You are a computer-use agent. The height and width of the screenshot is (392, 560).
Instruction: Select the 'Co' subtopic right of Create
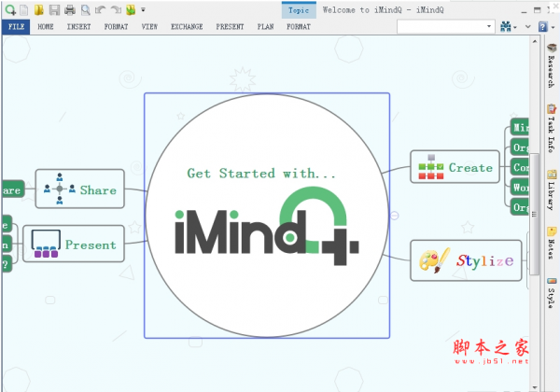tap(519, 167)
